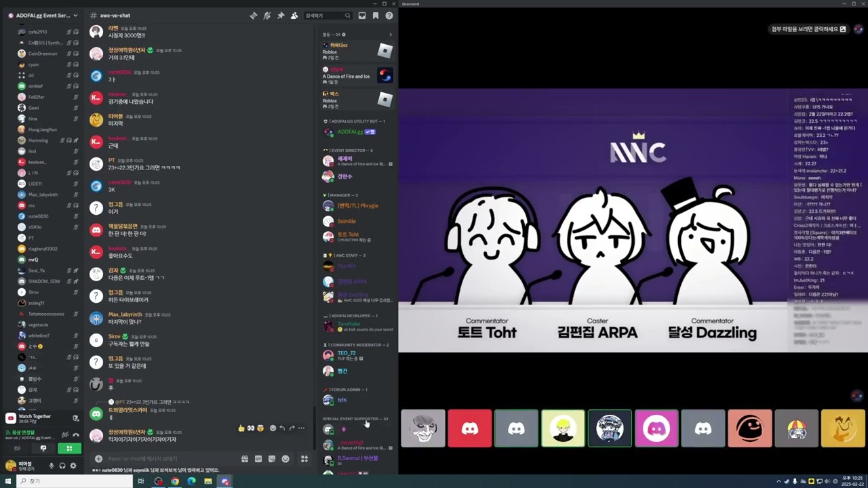Toggle channel notification mute bell icon
This screenshot has width=868, height=488.
click(267, 16)
